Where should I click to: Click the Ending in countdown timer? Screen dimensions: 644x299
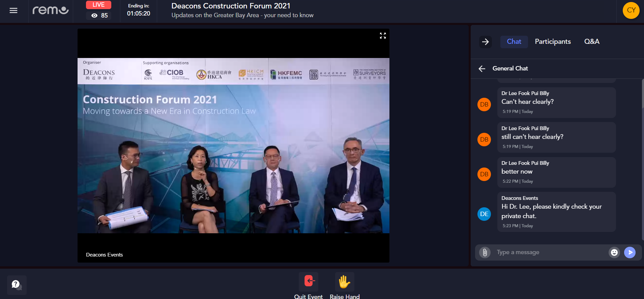click(139, 10)
